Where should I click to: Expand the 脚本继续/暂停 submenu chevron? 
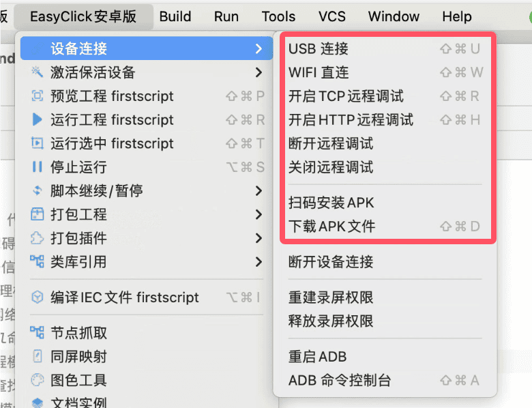(258, 191)
